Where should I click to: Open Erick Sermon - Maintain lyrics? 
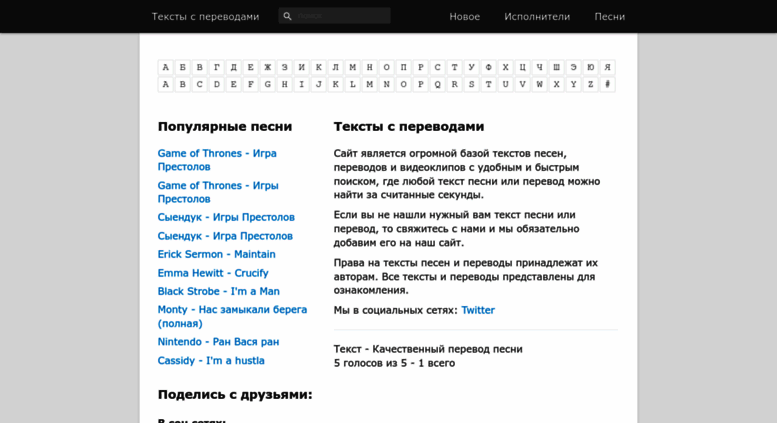(x=217, y=254)
